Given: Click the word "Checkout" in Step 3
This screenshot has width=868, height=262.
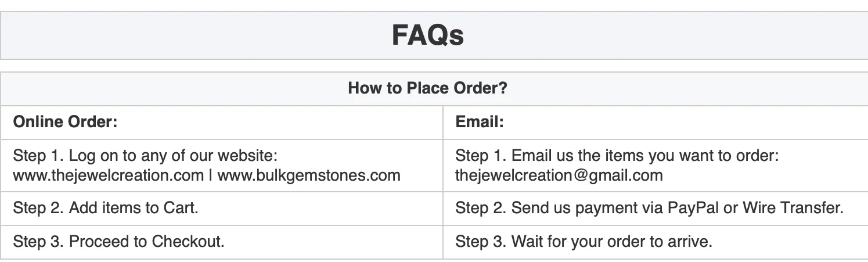Looking at the screenshot, I should tap(187, 242).
